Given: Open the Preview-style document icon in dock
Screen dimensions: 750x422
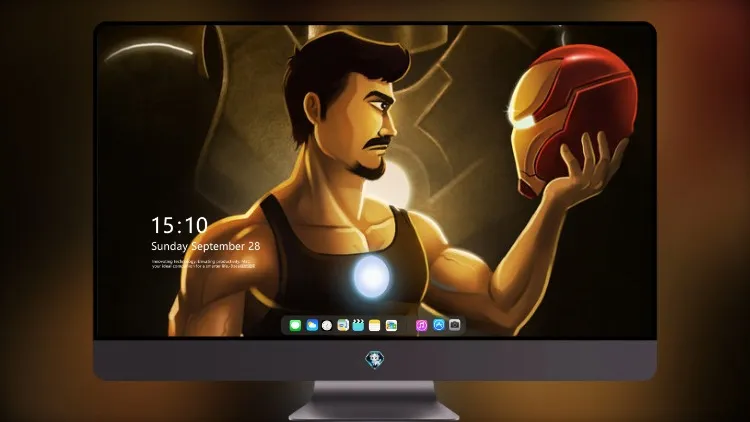Looking at the screenshot, I should 343,326.
